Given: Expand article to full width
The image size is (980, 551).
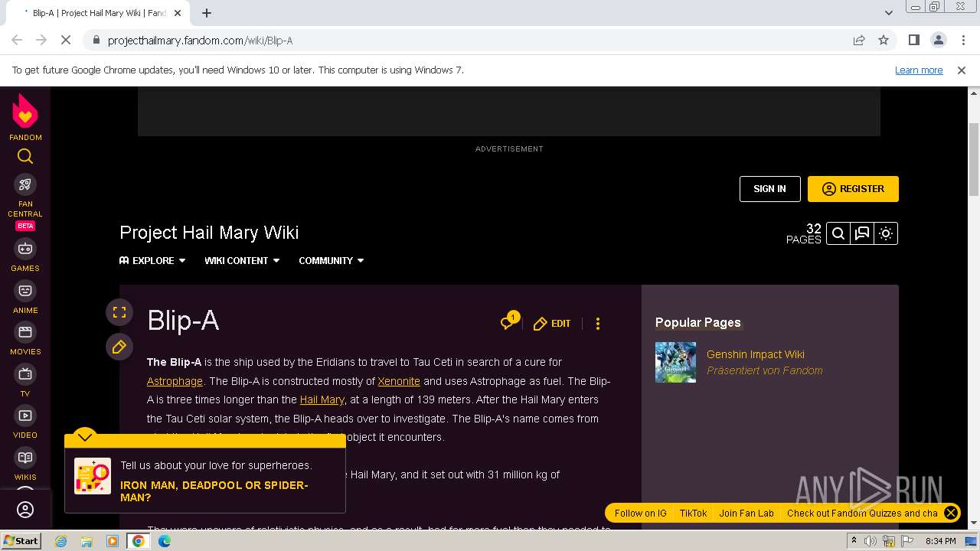Looking at the screenshot, I should pos(119,312).
